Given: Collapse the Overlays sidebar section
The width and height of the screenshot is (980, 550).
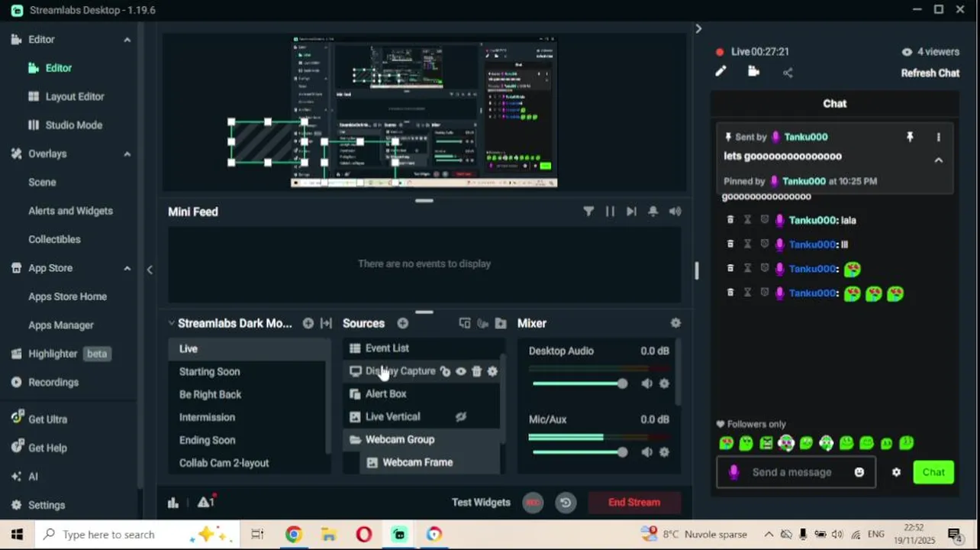Looking at the screenshot, I should 127,154.
